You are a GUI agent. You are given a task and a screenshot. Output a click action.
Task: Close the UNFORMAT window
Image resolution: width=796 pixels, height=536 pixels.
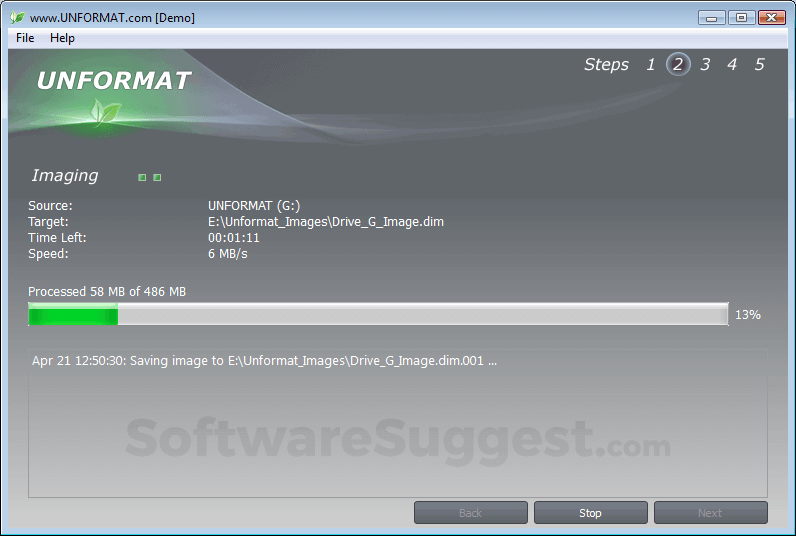pyautogui.click(x=772, y=18)
